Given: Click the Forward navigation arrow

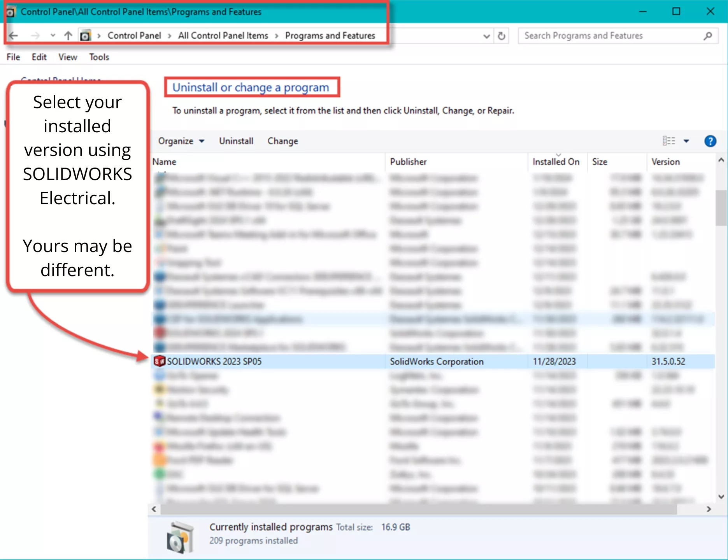Looking at the screenshot, I should pos(35,36).
